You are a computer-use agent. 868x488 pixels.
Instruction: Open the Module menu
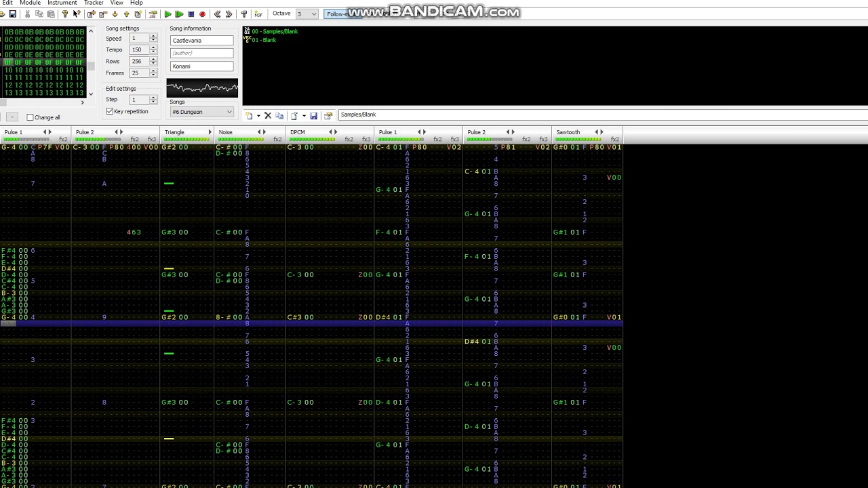click(30, 3)
